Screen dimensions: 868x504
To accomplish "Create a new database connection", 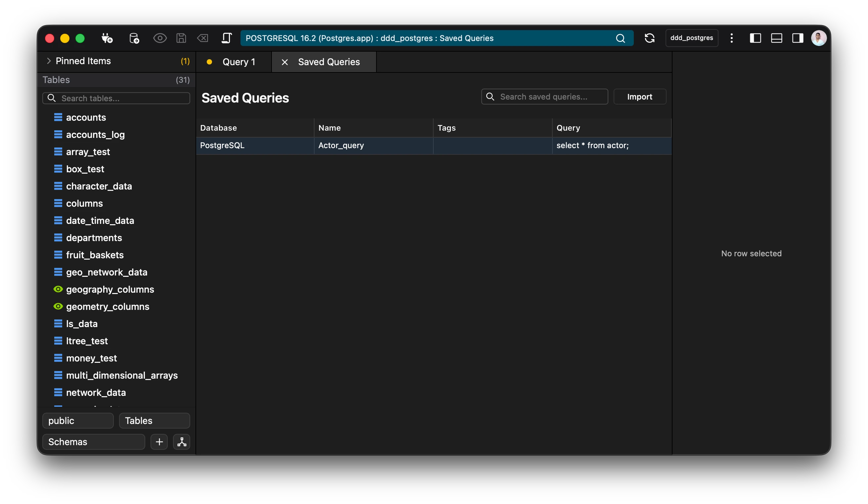I will [x=107, y=38].
